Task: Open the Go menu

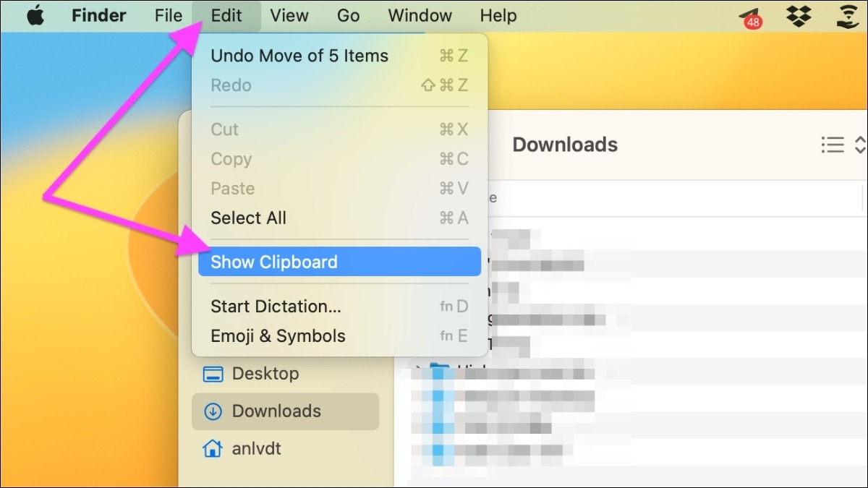Action: (348, 15)
